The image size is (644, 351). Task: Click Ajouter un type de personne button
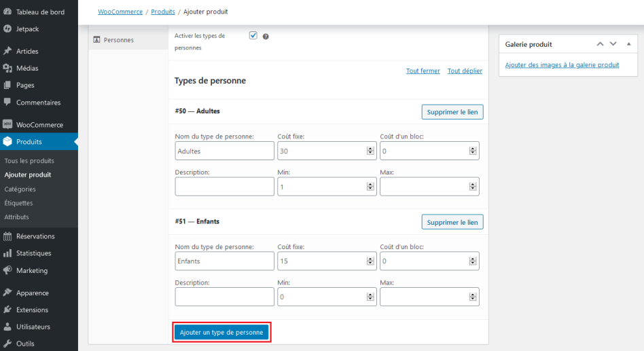point(222,333)
